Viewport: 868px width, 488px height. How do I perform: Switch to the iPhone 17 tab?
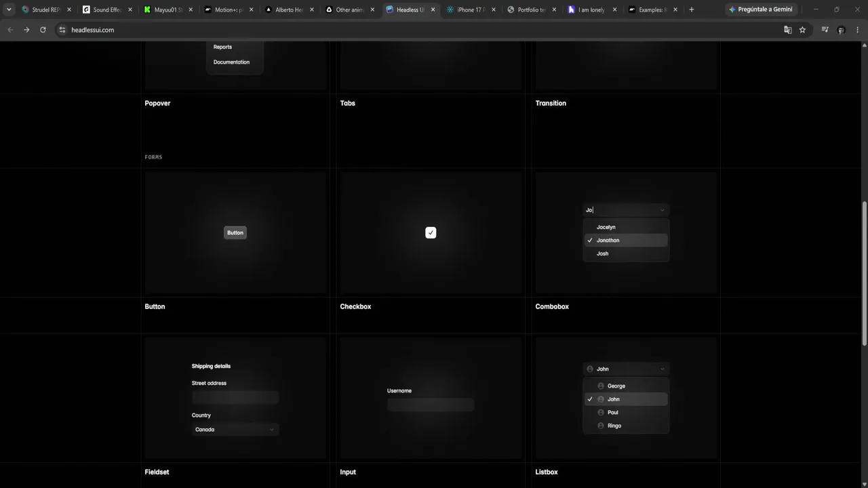[x=471, y=10]
